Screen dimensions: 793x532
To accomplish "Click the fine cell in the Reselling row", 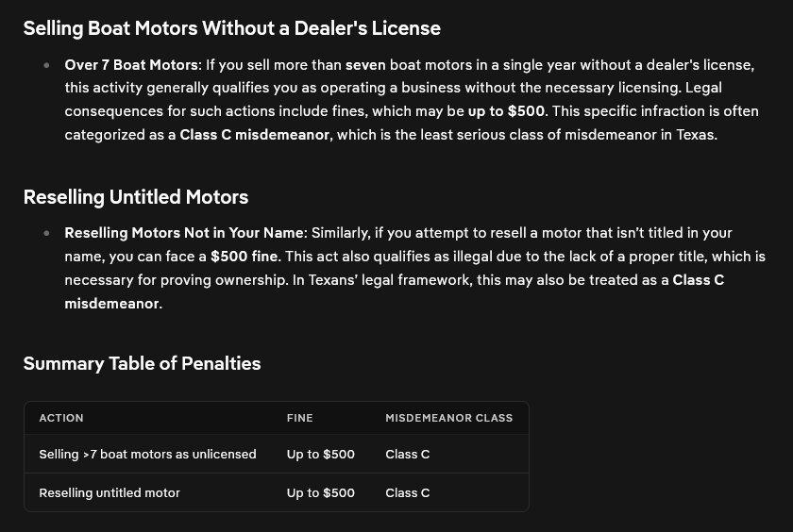I will click(321, 492).
